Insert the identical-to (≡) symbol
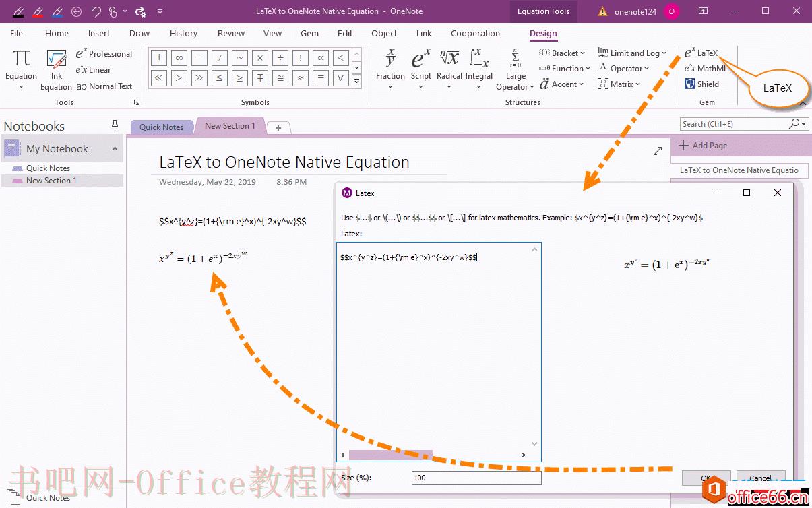Screen dimensions: 812x508 pyautogui.click(x=321, y=78)
